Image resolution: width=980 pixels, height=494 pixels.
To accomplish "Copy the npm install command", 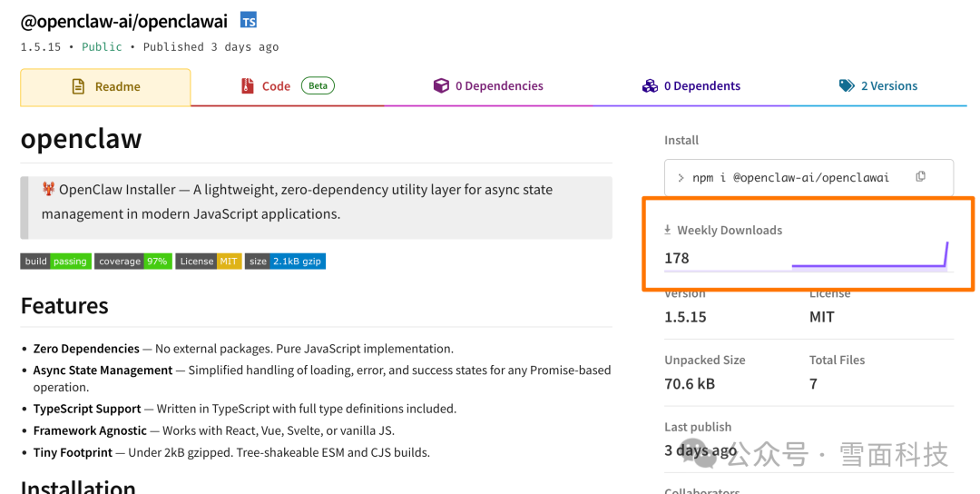I will 920,177.
